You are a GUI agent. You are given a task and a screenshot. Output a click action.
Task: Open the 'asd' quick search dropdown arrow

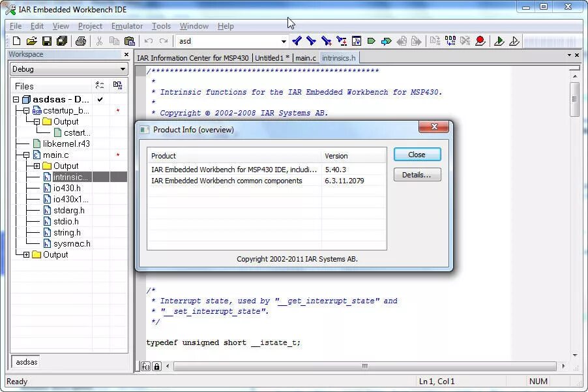tap(284, 41)
